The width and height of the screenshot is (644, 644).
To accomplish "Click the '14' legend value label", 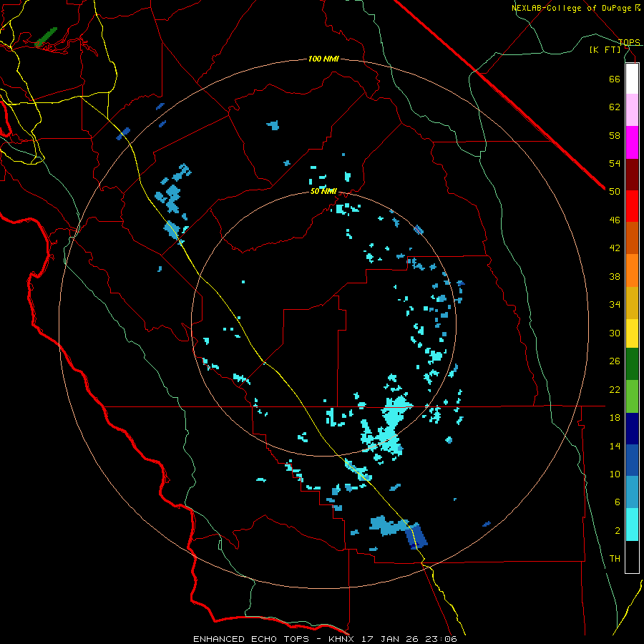I will [x=615, y=446].
